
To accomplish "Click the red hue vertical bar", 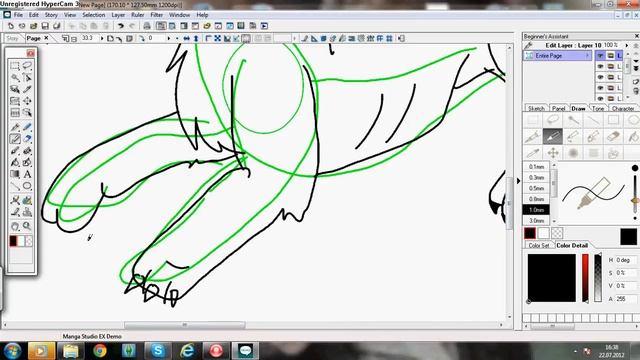I will [585, 278].
